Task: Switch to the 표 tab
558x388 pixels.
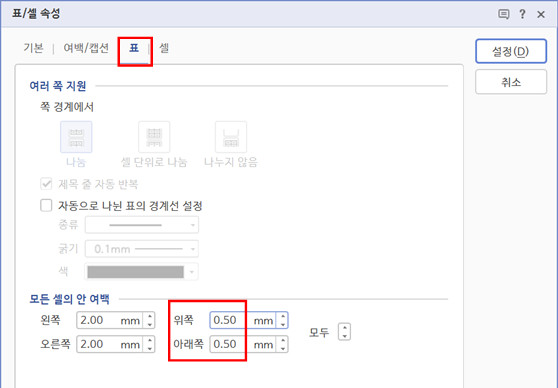Action: (134, 48)
